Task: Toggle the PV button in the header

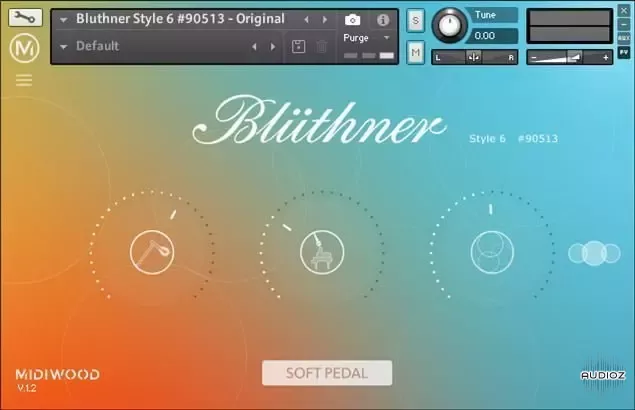Action: 624,52
